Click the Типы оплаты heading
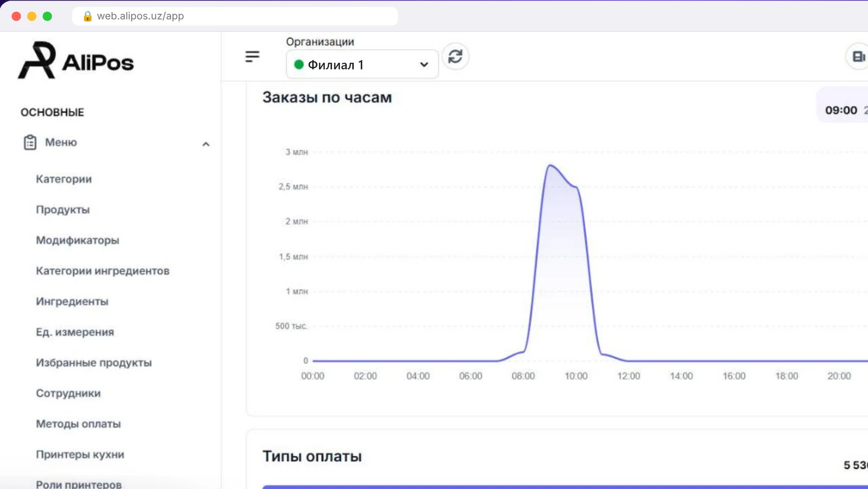This screenshot has width=868, height=489. [x=312, y=456]
